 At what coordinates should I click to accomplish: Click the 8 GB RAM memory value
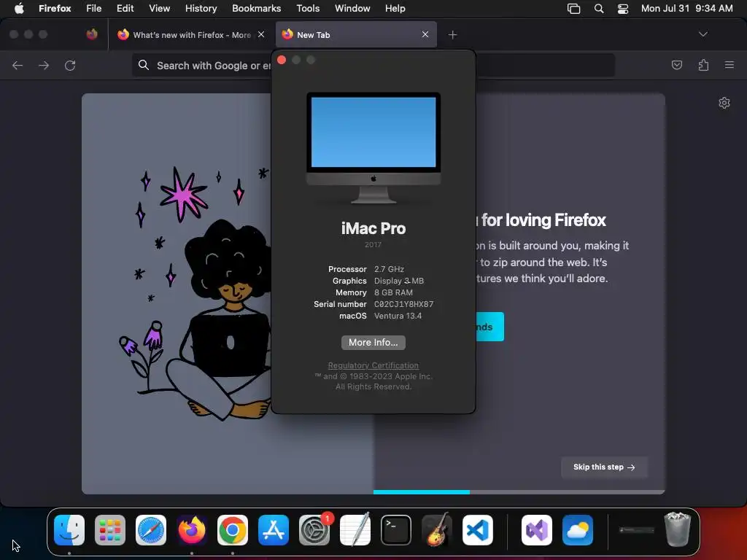tap(393, 292)
